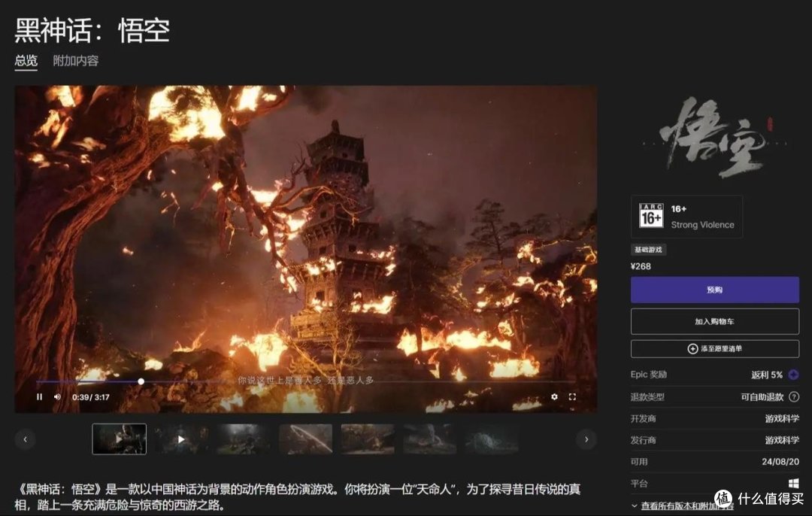This screenshot has height=516, width=812.
Task: Select the sixth screenshot thumbnail
Action: tap(430, 439)
